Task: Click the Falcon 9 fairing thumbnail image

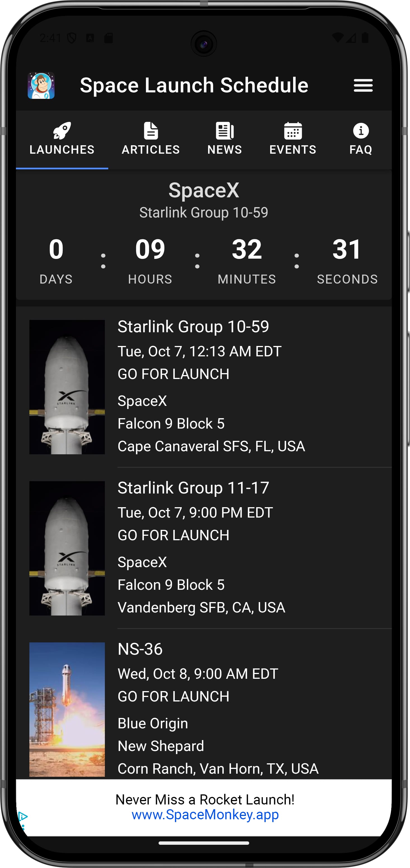Action: pyautogui.click(x=67, y=387)
